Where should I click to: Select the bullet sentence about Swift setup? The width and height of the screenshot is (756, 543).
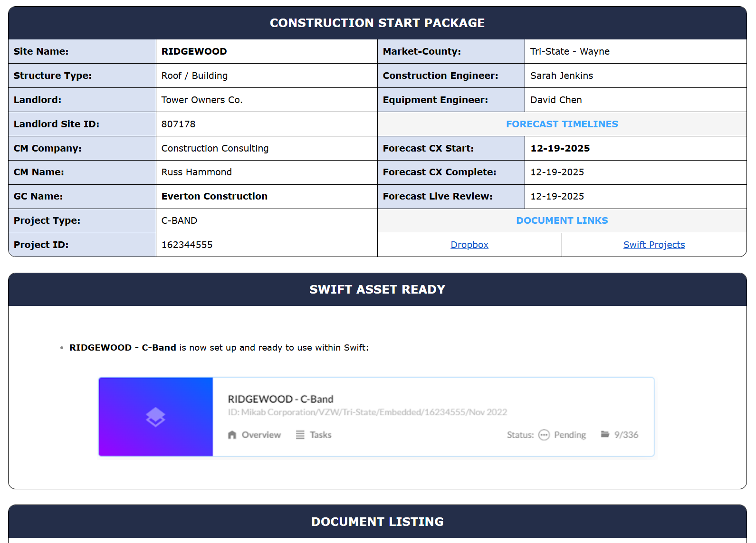(219, 348)
